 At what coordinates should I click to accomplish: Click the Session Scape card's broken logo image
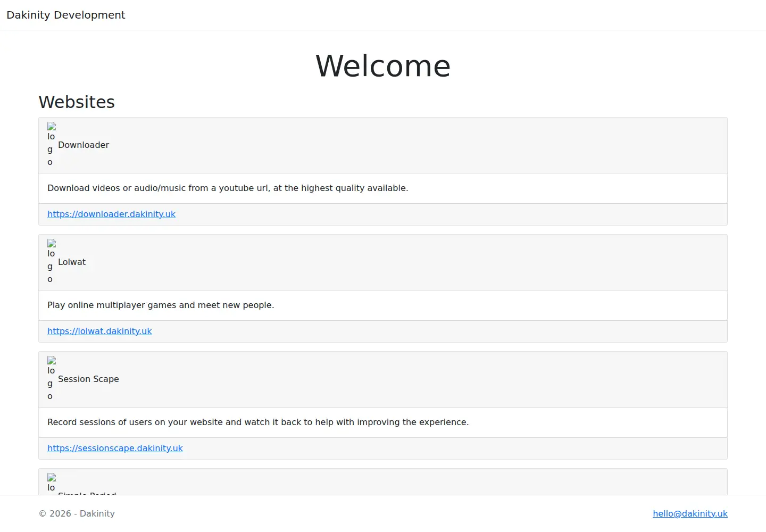pyautogui.click(x=52, y=379)
